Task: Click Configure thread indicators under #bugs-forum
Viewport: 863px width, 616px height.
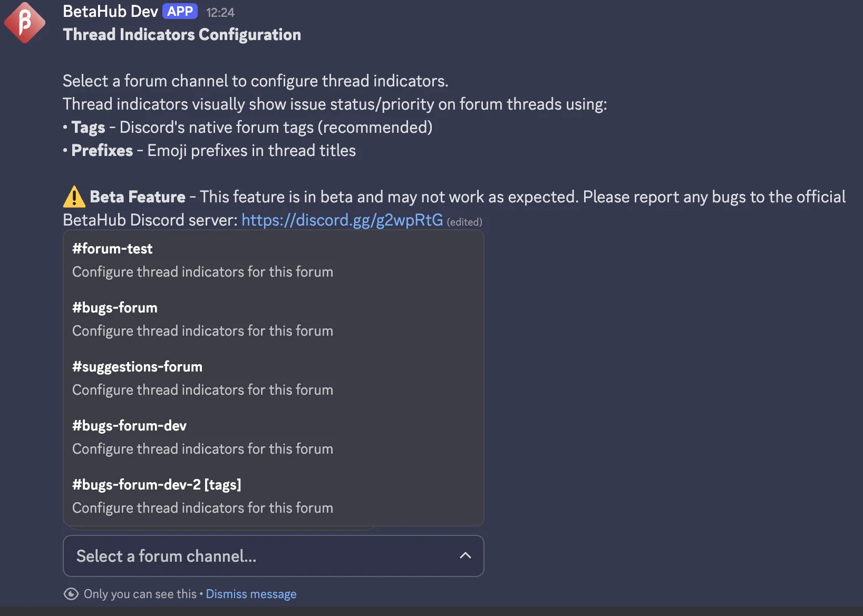Action: coord(202,330)
